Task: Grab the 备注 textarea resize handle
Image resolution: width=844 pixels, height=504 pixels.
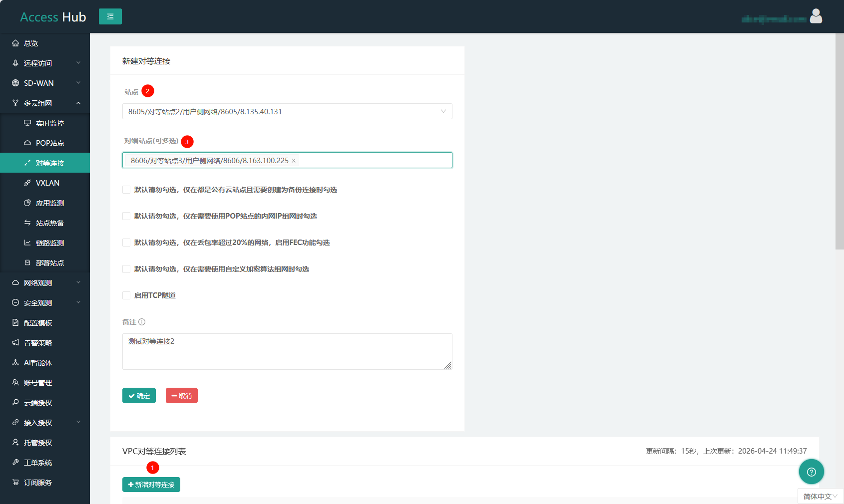Action: [448, 365]
